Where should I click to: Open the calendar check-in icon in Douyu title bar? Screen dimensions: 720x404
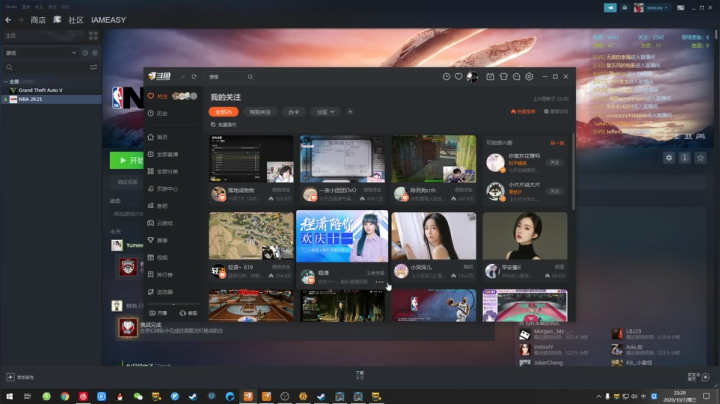[x=490, y=77]
